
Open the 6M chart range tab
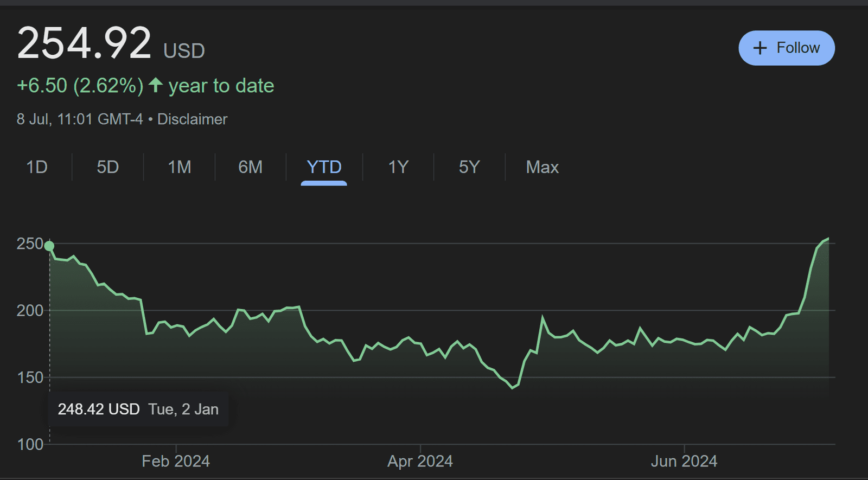[x=250, y=167]
